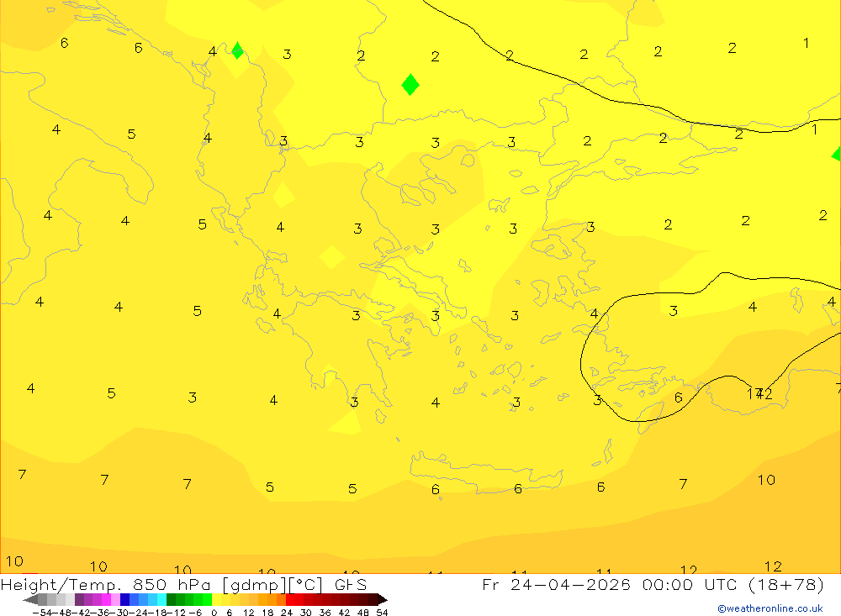
Task: Select the dark blue swatch in the legend
Action: coord(124,600)
